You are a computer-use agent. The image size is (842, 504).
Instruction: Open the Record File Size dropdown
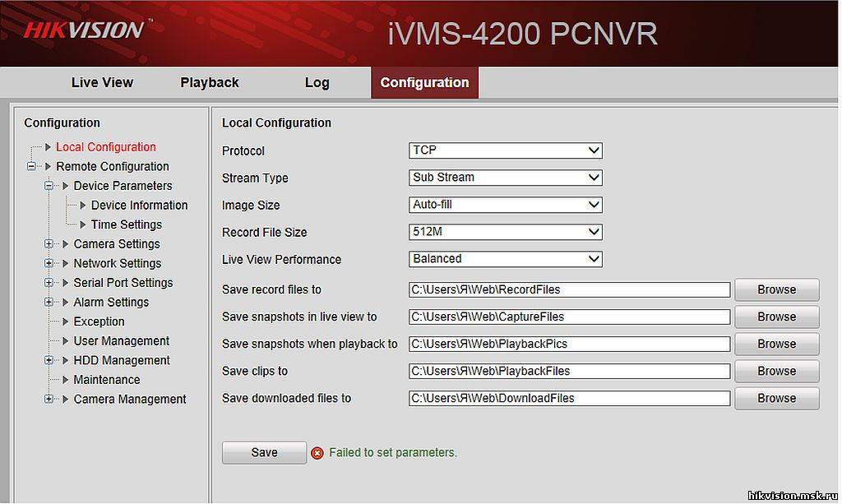(x=506, y=232)
